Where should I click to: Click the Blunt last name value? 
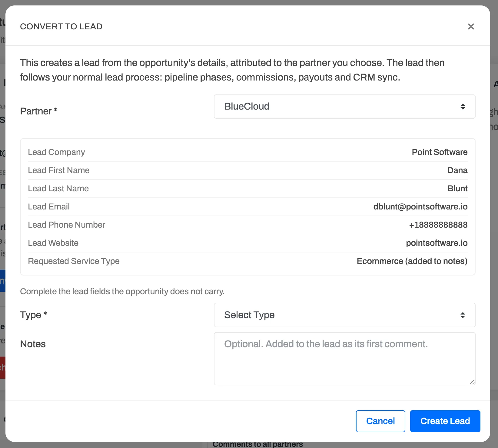click(457, 189)
